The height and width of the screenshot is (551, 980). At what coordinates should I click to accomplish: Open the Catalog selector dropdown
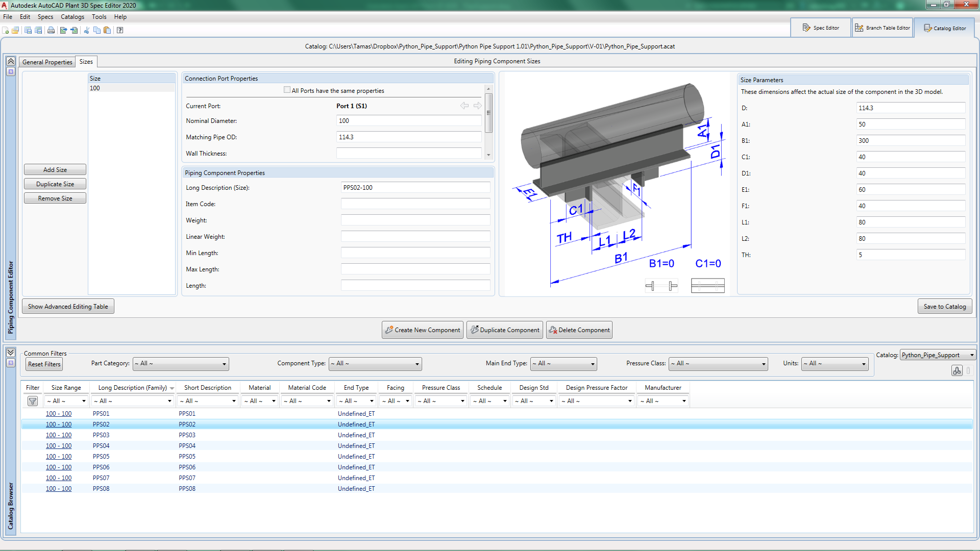[x=938, y=355]
